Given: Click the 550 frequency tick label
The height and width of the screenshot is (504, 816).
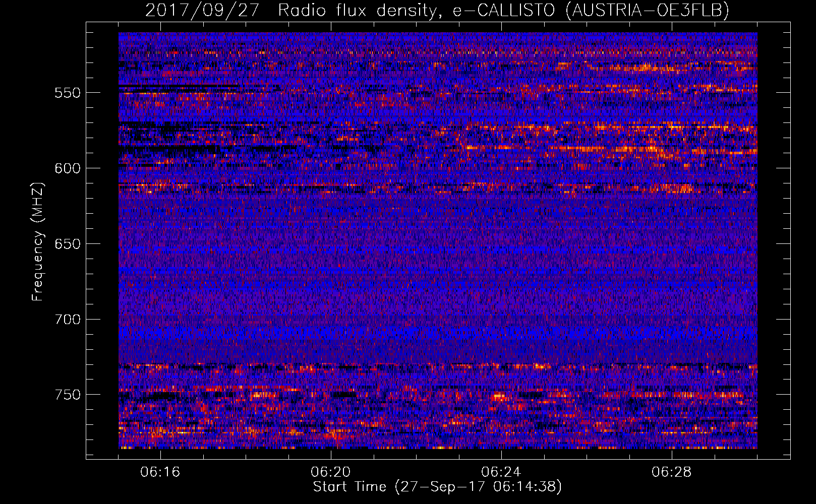Looking at the screenshot, I should 68,93.
